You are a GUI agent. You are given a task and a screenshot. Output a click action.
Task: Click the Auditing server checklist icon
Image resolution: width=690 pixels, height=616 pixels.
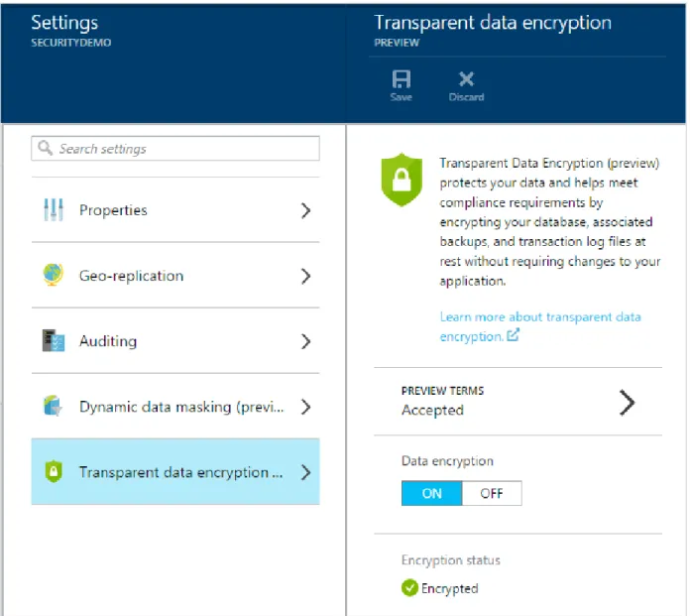[54, 340]
